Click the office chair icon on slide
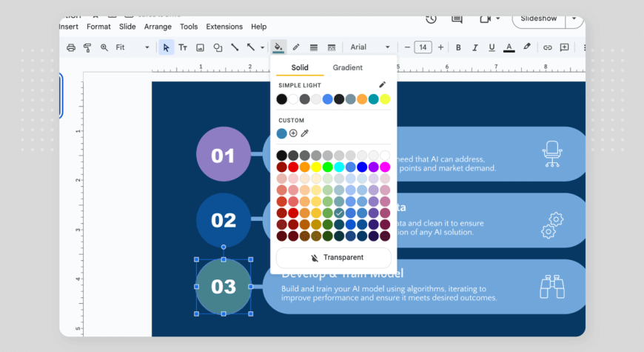Image resolution: width=644 pixels, height=352 pixels. click(552, 154)
